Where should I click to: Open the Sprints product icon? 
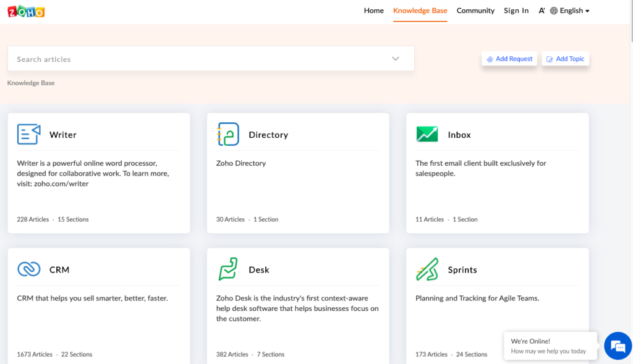coord(427,269)
